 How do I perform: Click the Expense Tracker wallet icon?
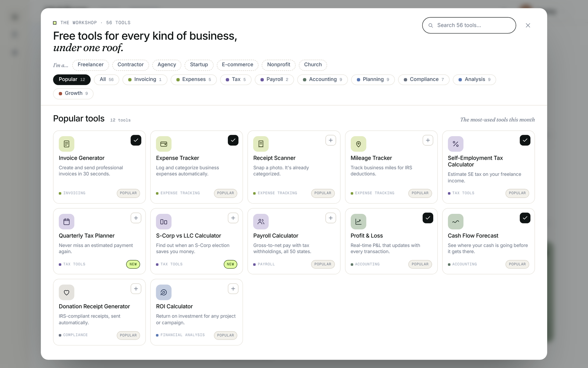[x=164, y=144]
